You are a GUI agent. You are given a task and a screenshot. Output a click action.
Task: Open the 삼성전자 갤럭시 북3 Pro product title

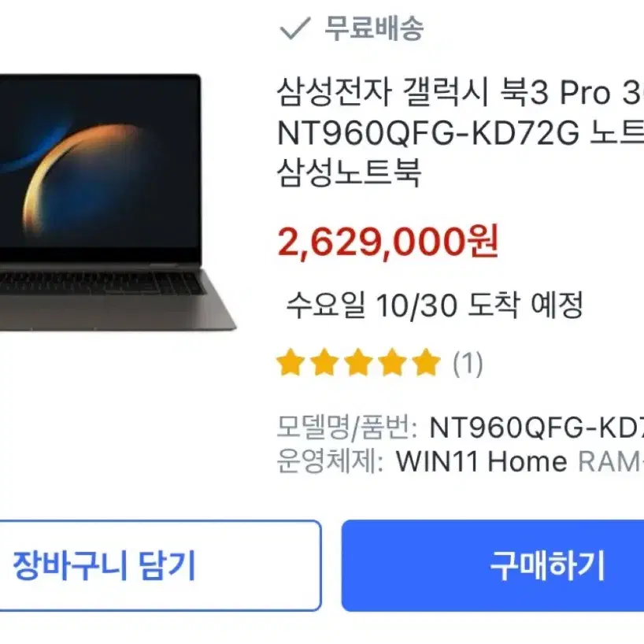click(x=461, y=132)
